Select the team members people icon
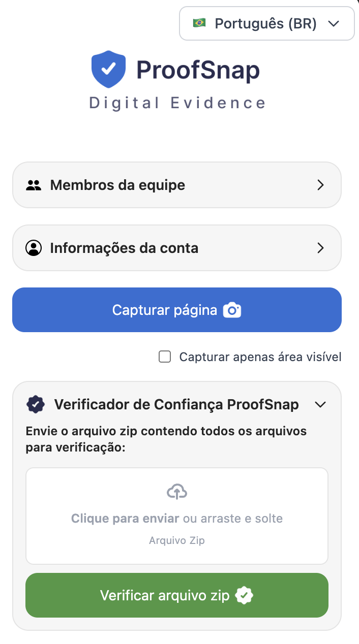The width and height of the screenshot is (359, 644). 34,184
